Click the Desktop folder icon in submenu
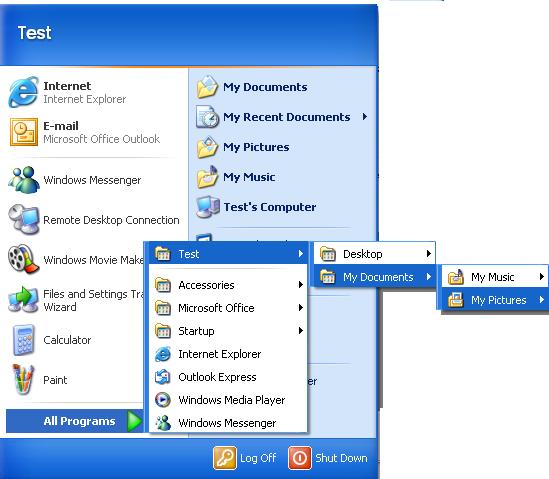The height and width of the screenshot is (479, 549). [x=328, y=254]
